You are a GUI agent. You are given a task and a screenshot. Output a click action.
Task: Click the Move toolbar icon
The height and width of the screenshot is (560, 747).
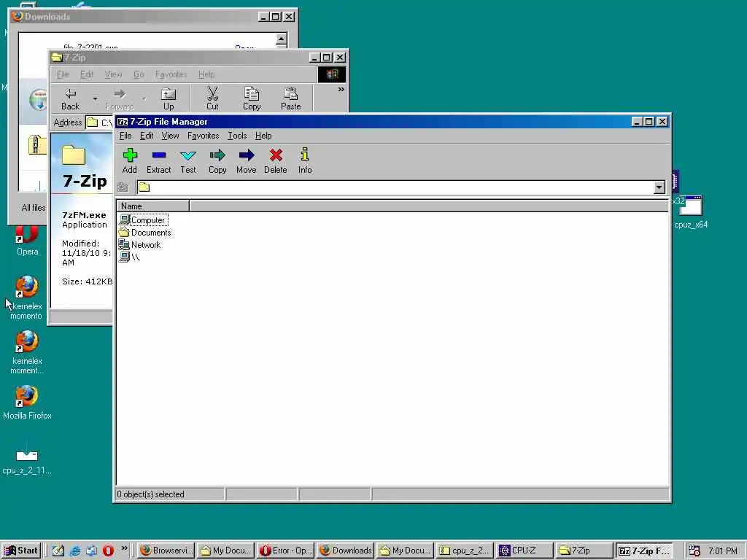tap(247, 161)
